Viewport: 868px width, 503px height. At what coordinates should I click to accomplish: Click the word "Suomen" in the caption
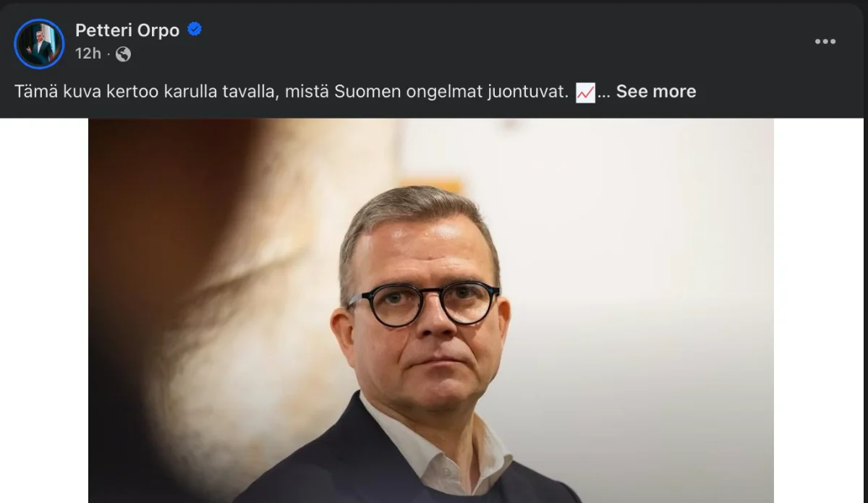point(362,92)
